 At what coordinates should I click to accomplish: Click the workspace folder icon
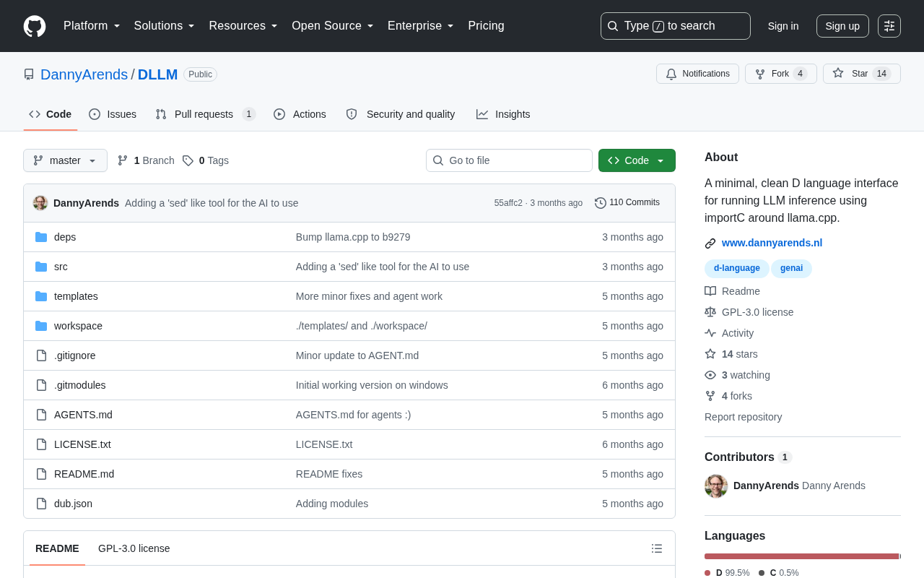pos(41,326)
